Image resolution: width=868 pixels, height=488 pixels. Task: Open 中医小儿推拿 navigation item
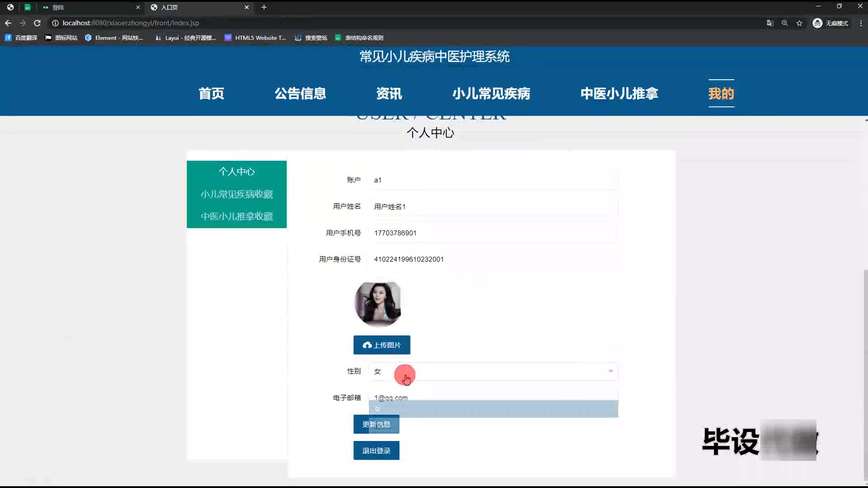[619, 94]
